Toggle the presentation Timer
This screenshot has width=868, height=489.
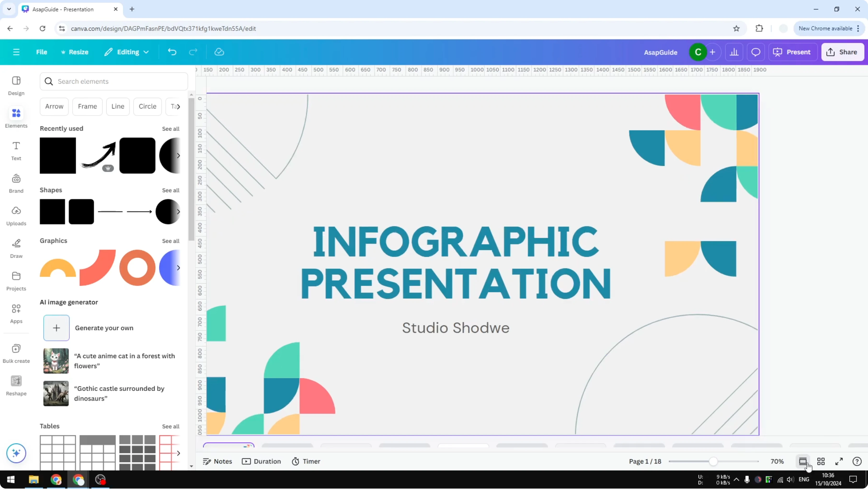point(306,461)
